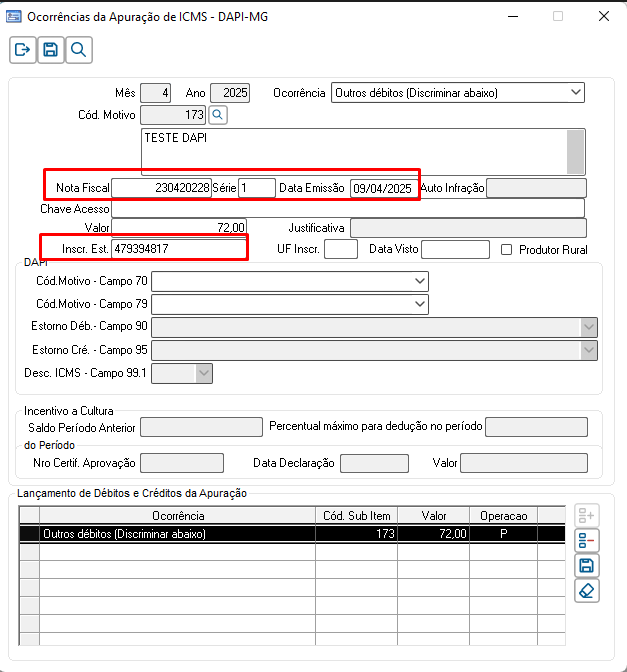
Task: Click the Auto Infração field
Action: click(536, 188)
